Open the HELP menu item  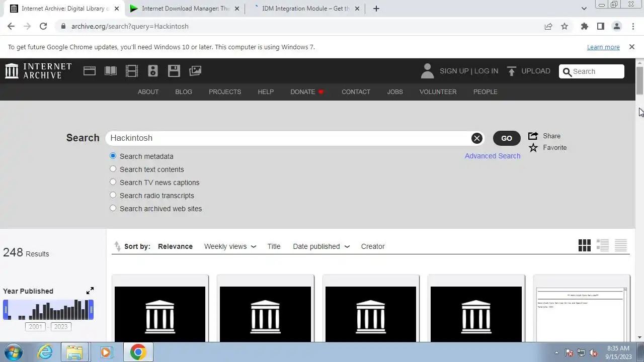(266, 92)
